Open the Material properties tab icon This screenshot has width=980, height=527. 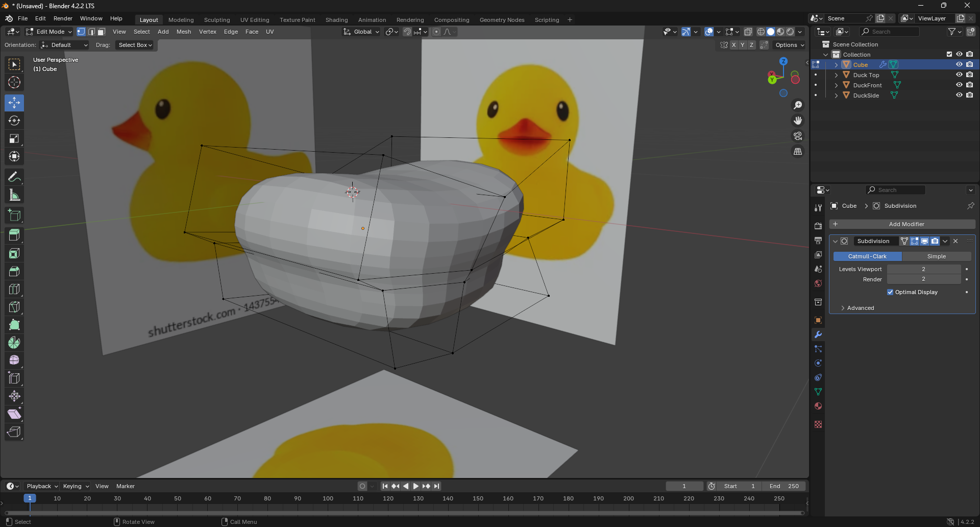[818, 406]
